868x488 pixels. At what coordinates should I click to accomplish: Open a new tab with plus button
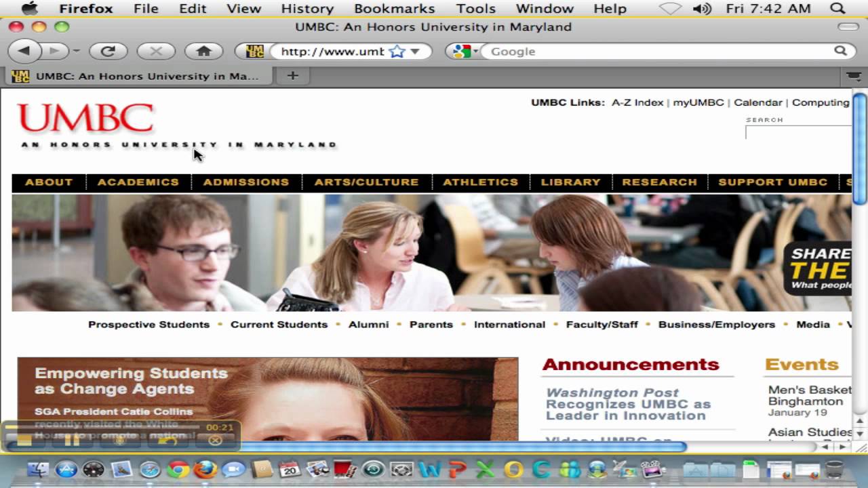[292, 76]
